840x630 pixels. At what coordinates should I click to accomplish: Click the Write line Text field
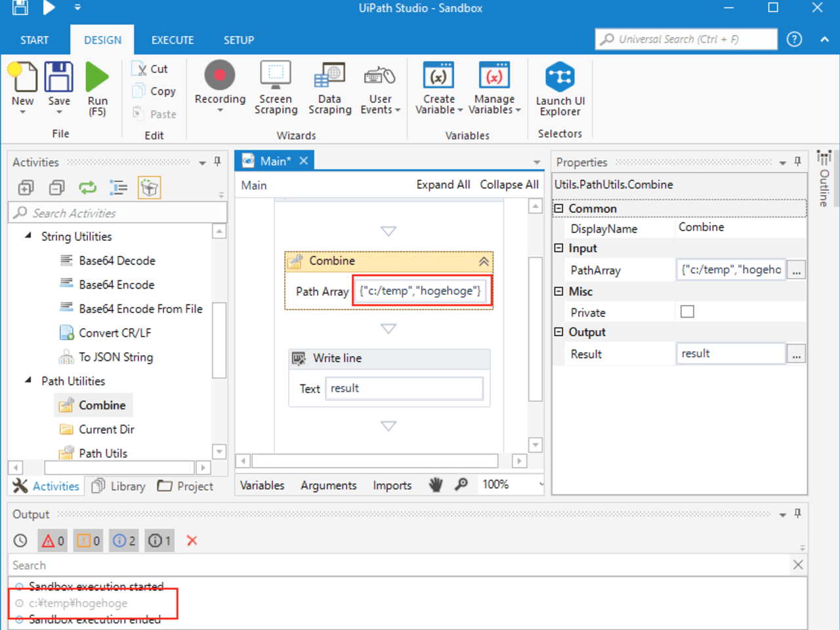point(404,388)
